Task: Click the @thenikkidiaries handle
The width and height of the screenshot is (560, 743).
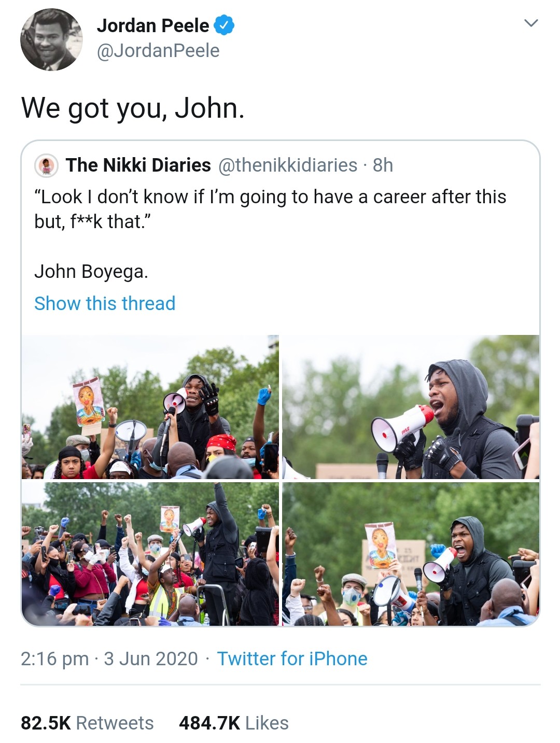Action: (288, 165)
